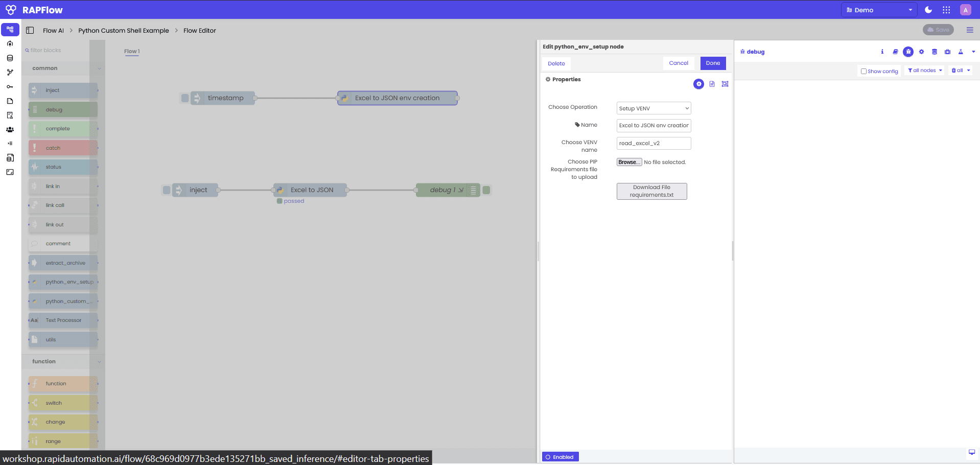This screenshot has width=980, height=465.
Task: Switch to the debug bug icon panel
Action: [x=908, y=52]
